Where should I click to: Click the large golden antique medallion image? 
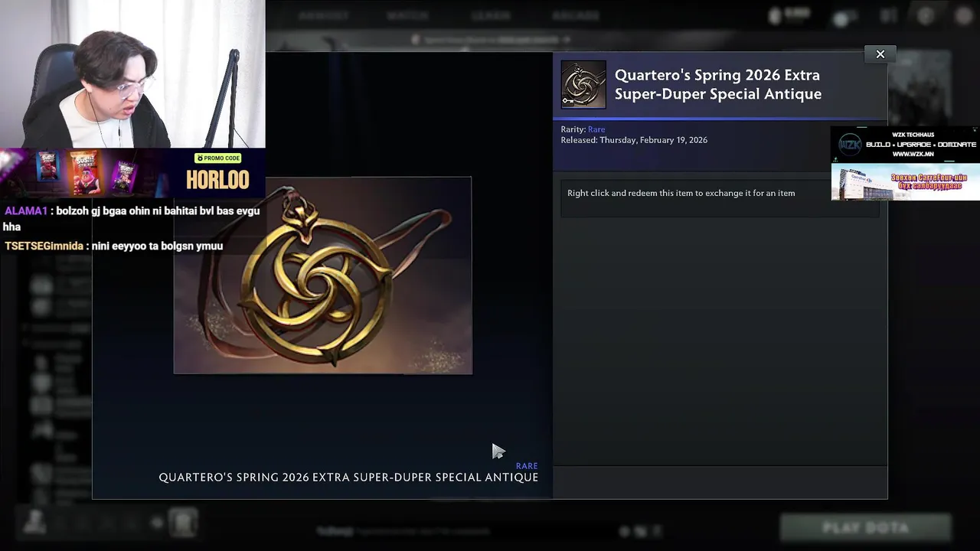(x=322, y=275)
